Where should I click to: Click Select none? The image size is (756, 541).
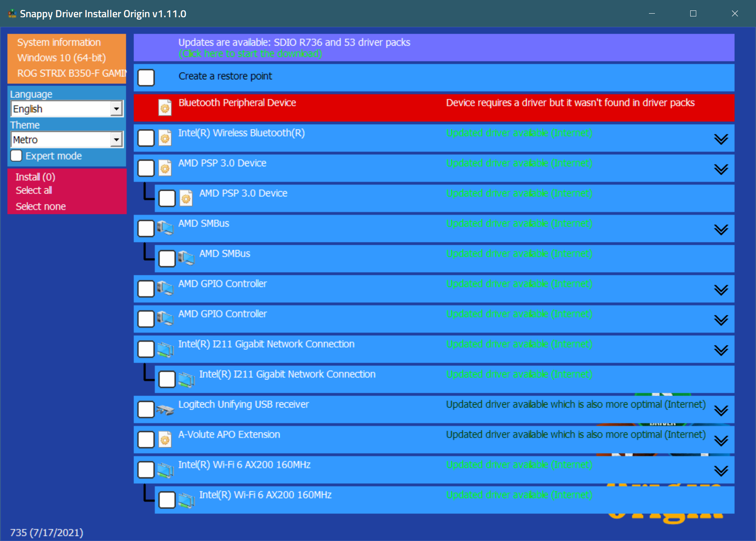click(x=41, y=206)
